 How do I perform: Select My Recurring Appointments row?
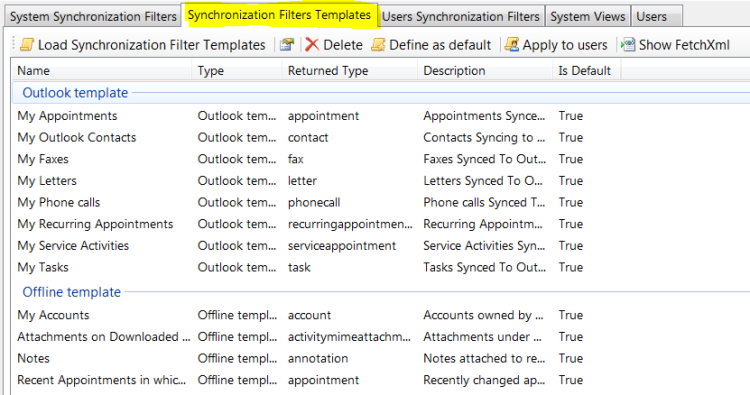(x=381, y=224)
